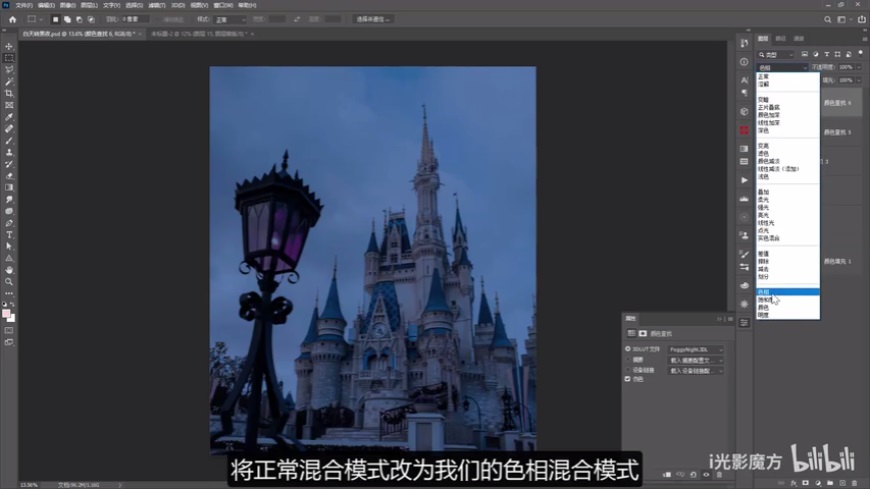Open the 载入摘要配置文件 dropdown

coord(695,360)
